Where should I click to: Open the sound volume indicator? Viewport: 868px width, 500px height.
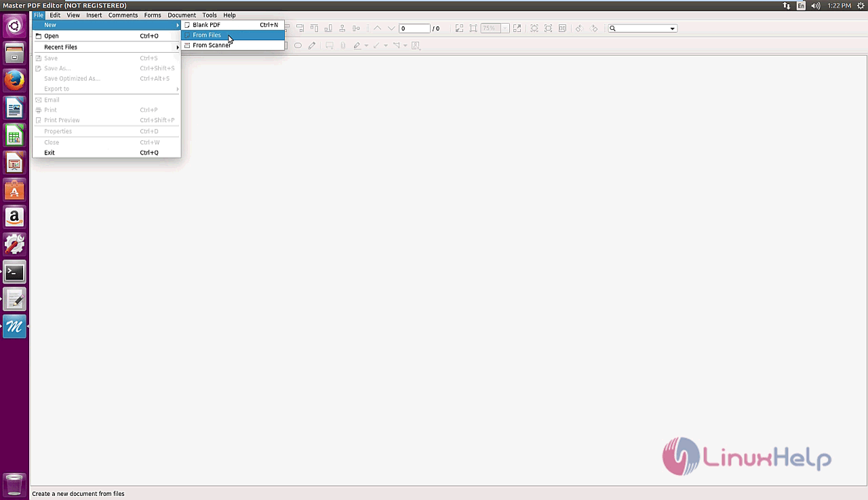816,5
